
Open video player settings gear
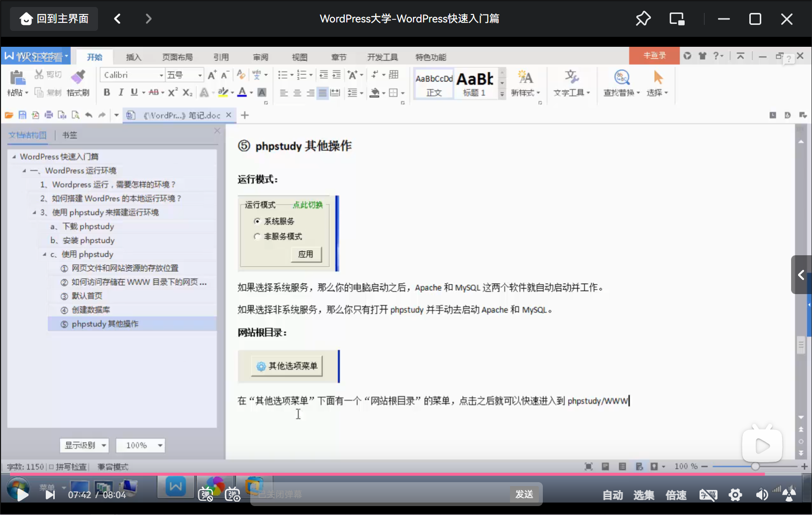pos(735,495)
